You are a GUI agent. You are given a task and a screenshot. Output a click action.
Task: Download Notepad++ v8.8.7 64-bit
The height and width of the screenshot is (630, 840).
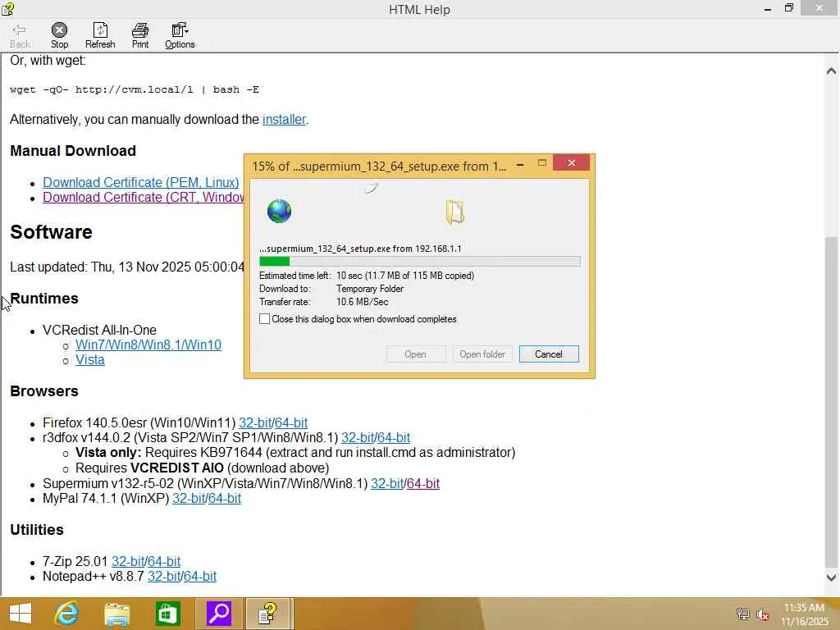click(200, 576)
